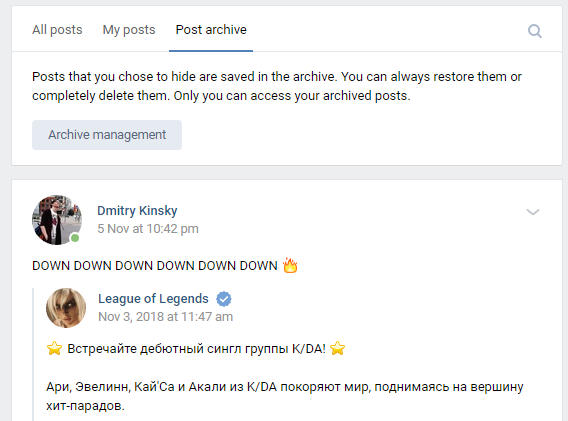Open Dmitry Kinsky's profile picture
The width and height of the screenshot is (568, 421).
pyautogui.click(x=57, y=220)
